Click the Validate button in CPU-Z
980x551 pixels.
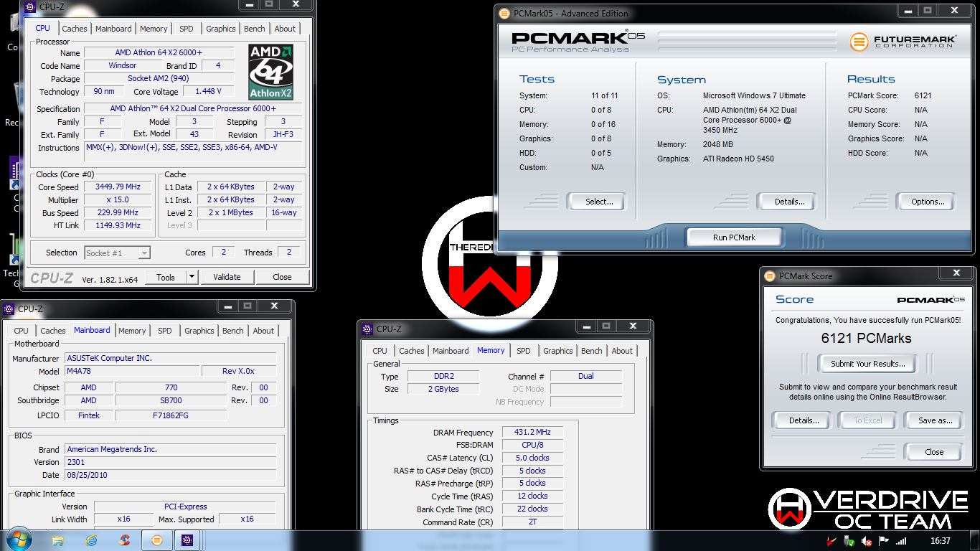(x=227, y=277)
